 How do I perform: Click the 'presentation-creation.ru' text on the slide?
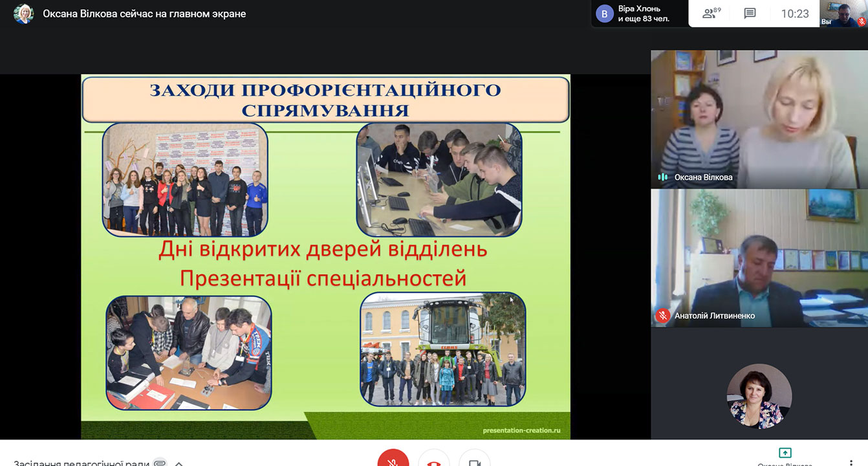tap(521, 430)
